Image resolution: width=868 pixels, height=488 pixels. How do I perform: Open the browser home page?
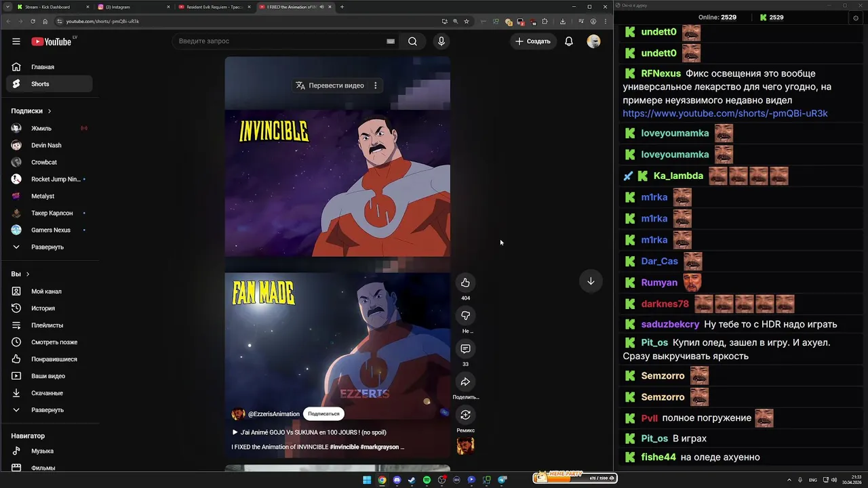(45, 21)
